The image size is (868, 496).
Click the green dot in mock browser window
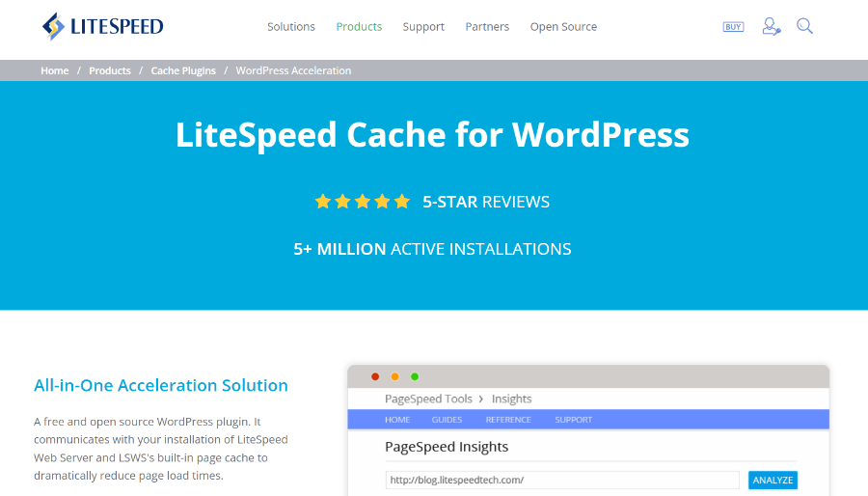click(x=415, y=376)
